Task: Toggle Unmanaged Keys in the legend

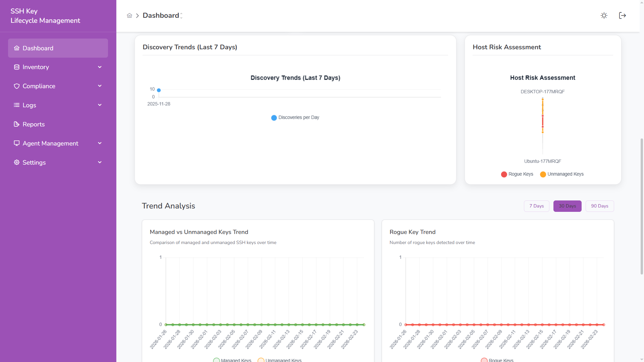Action: [x=561, y=174]
